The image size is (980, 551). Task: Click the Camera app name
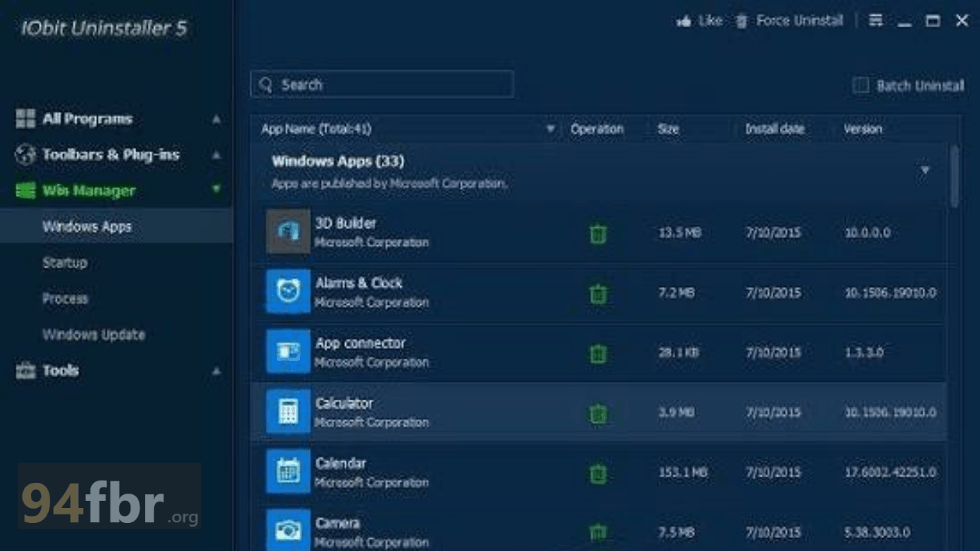pyautogui.click(x=338, y=523)
